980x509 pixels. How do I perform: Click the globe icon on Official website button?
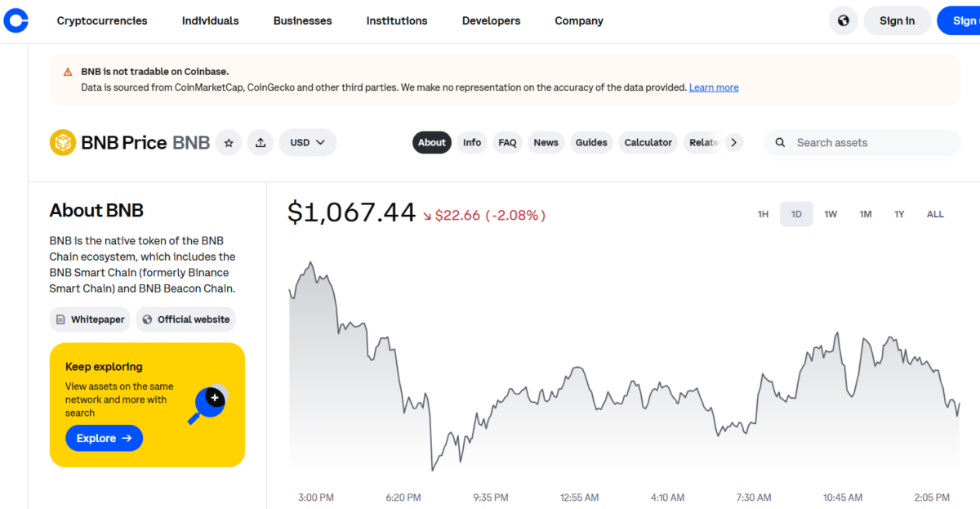pos(148,319)
